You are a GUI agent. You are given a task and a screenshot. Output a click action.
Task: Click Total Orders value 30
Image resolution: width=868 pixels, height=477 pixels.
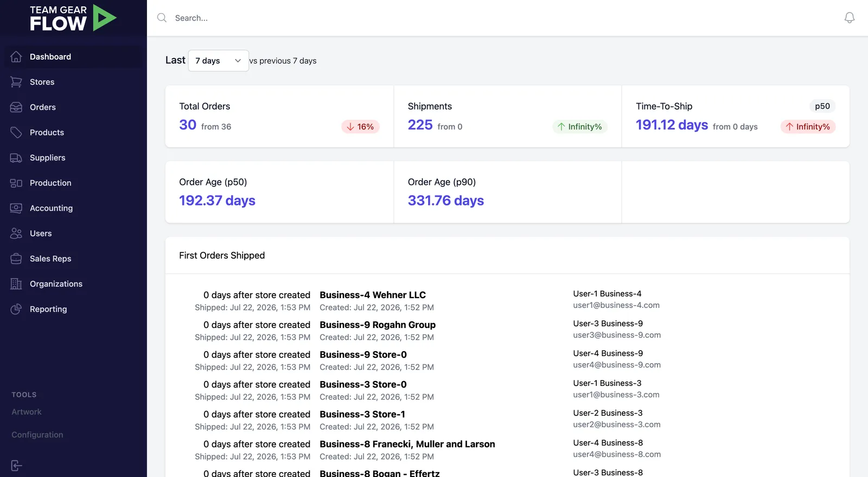[x=188, y=125]
